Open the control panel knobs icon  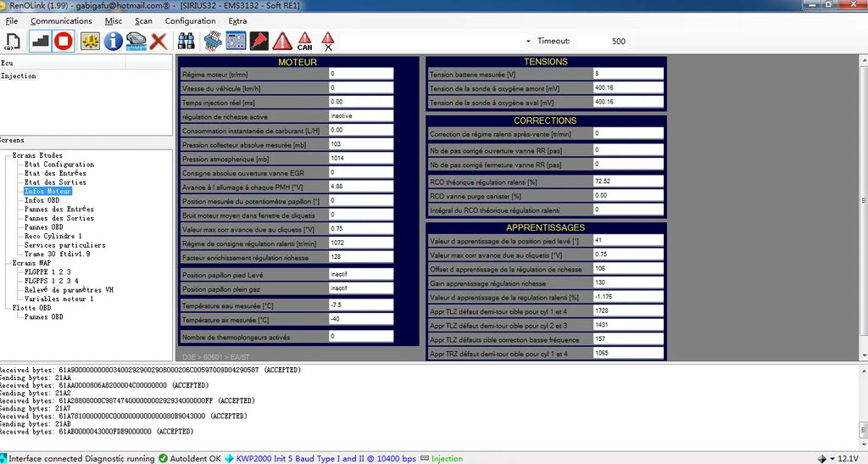click(x=236, y=41)
